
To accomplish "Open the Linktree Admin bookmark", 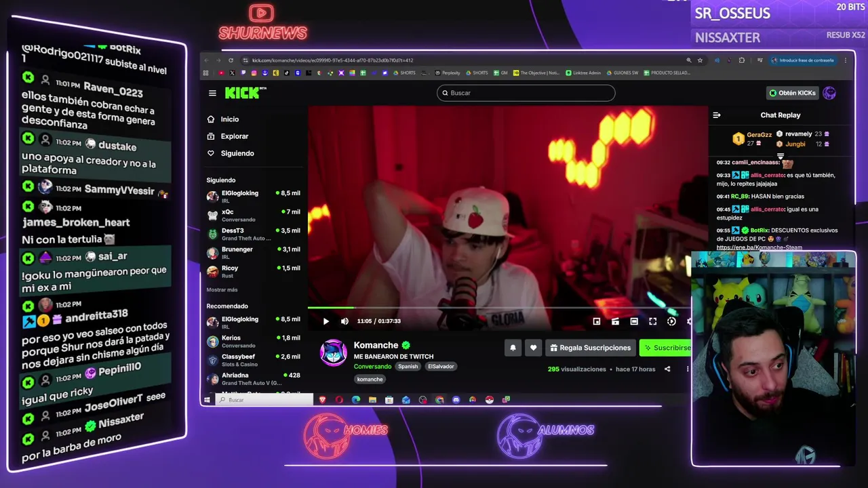I will click(x=583, y=73).
